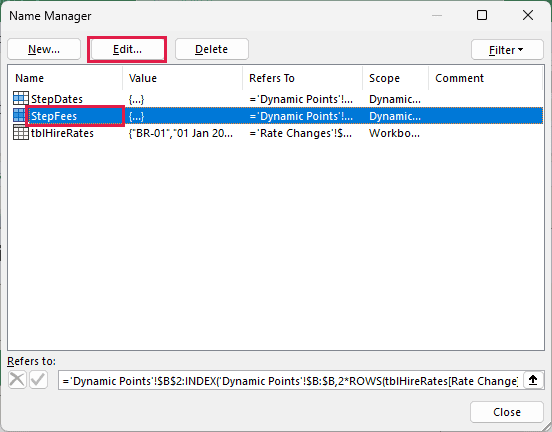Screen dimensions: 552x432
Task: Click the tblHireRates table icon
Action: pyautogui.click(x=21, y=133)
